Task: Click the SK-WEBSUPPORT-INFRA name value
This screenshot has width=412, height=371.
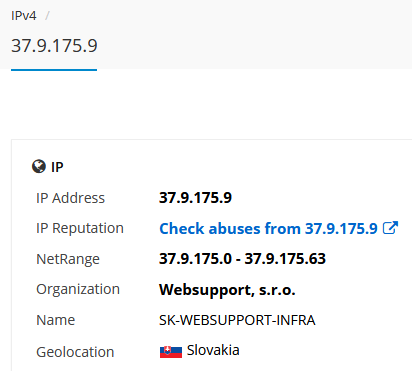Action: (x=237, y=320)
